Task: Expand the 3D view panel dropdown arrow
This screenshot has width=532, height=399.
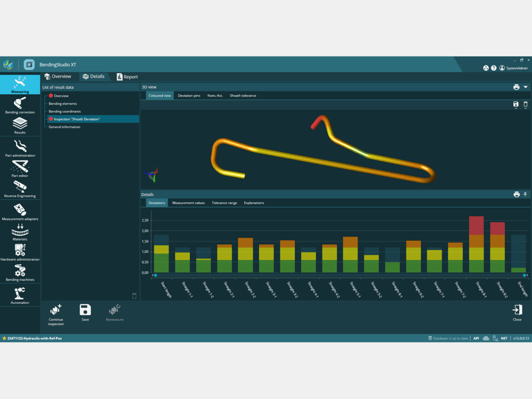Action: pos(526,87)
